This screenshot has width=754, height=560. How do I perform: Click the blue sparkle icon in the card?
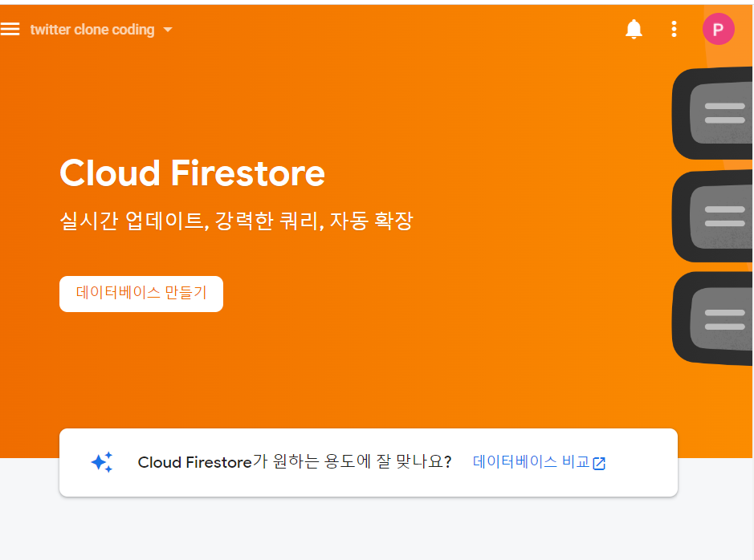pos(102,462)
